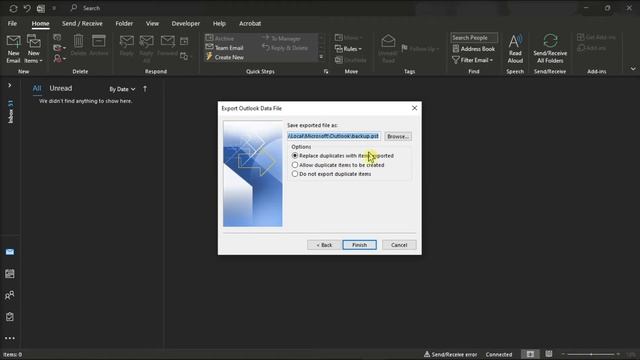Open the quick access toolbar customize dropdown

tap(54, 8)
